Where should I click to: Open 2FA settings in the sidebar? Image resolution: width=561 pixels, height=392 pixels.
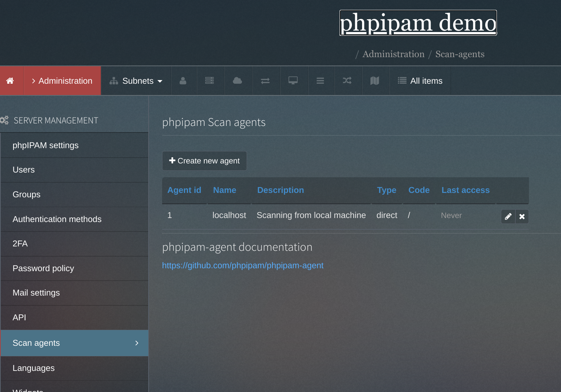click(74, 244)
